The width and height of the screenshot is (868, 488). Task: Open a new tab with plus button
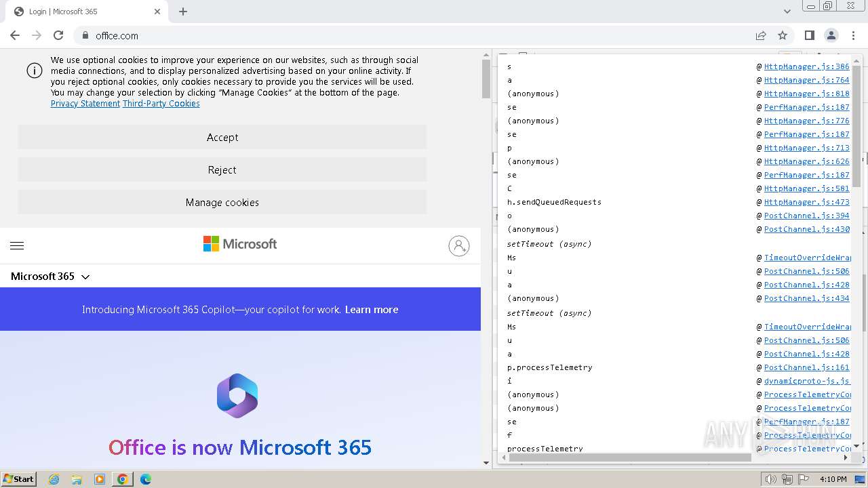[x=183, y=12]
